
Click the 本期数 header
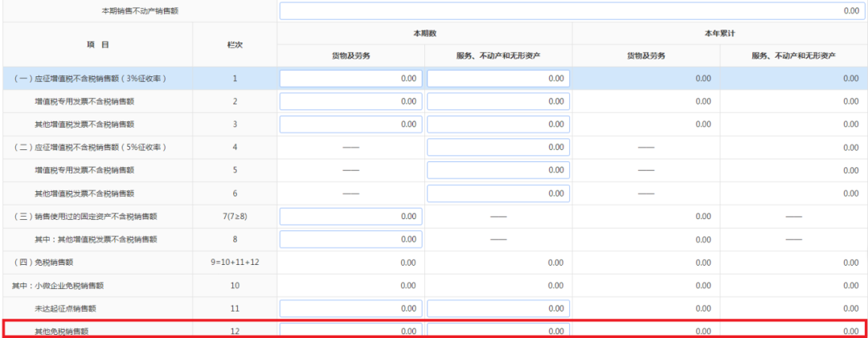pyautogui.click(x=424, y=33)
